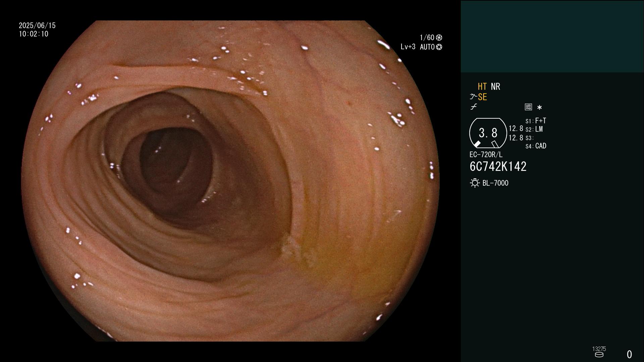Click the S3: empty switch assignment
Screen dimensions: 644x362
[529, 138]
